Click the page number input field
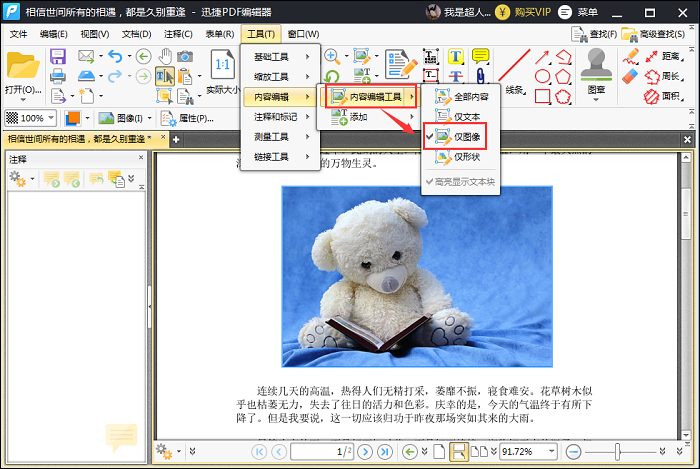The width and height of the screenshot is (700, 469). point(321,452)
